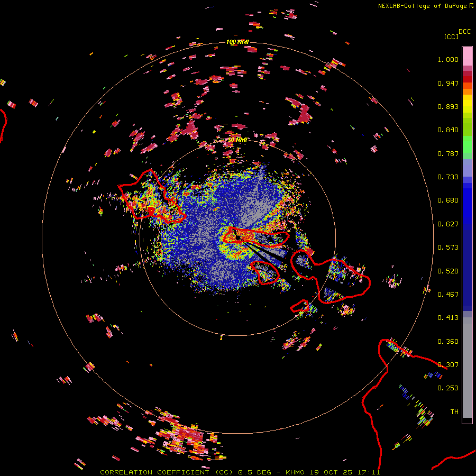Click the 0.413 legend value
The image size is (476, 476).
[448, 318]
